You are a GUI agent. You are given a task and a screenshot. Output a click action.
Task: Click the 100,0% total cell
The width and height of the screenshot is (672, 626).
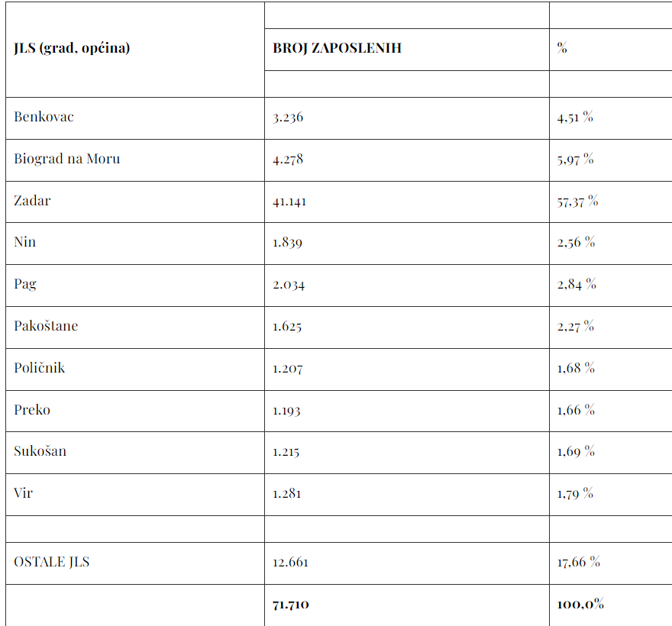(580, 605)
